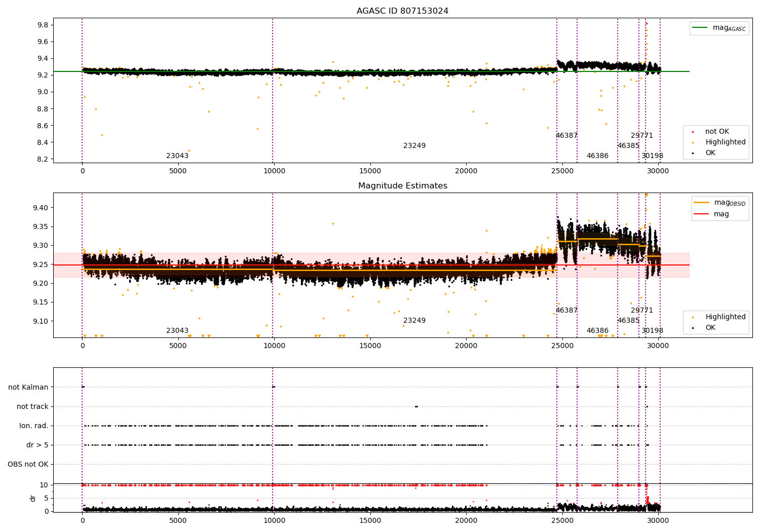Click the title AGASC ID 807153024
The image size is (760, 532).
click(x=402, y=11)
